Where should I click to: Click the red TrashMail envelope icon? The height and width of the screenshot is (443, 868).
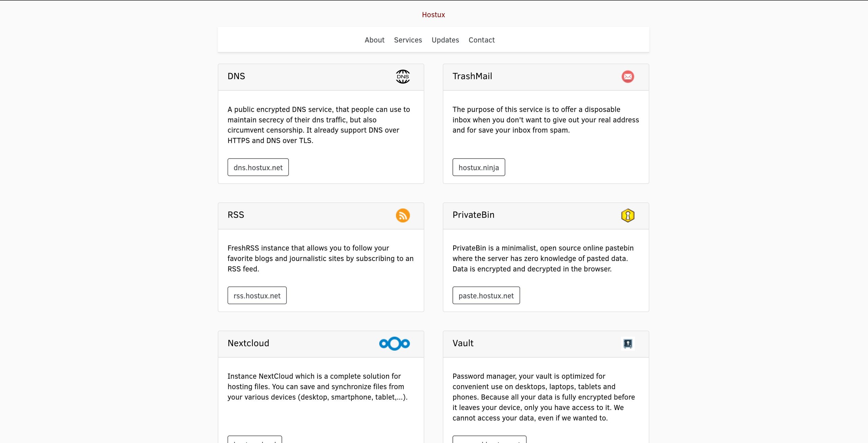(x=628, y=77)
